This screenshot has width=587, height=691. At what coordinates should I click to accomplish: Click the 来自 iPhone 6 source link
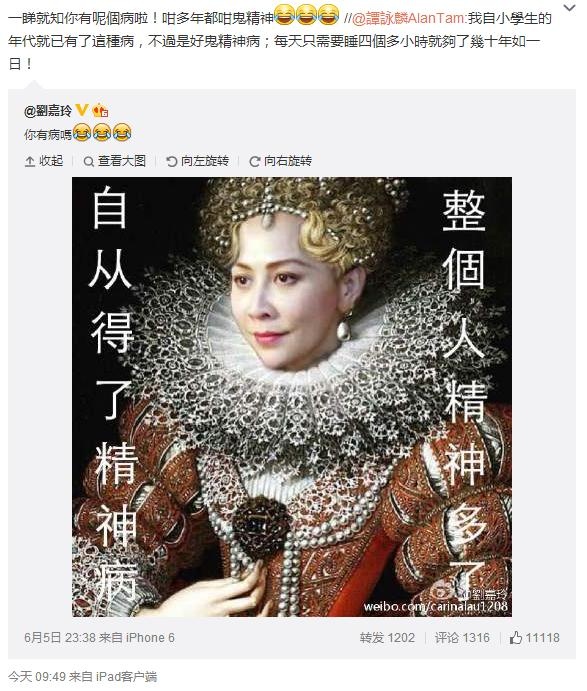pos(137,638)
